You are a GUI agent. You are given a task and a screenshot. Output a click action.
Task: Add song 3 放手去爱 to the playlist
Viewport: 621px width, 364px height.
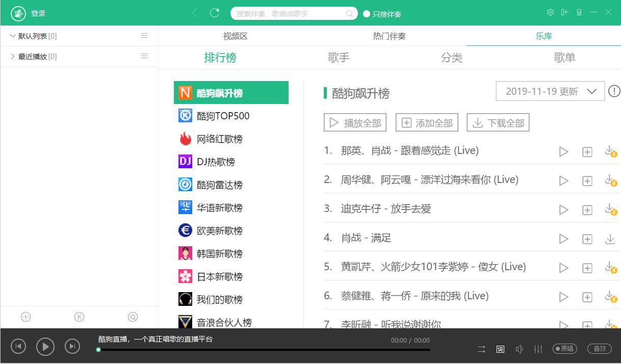pos(587,210)
